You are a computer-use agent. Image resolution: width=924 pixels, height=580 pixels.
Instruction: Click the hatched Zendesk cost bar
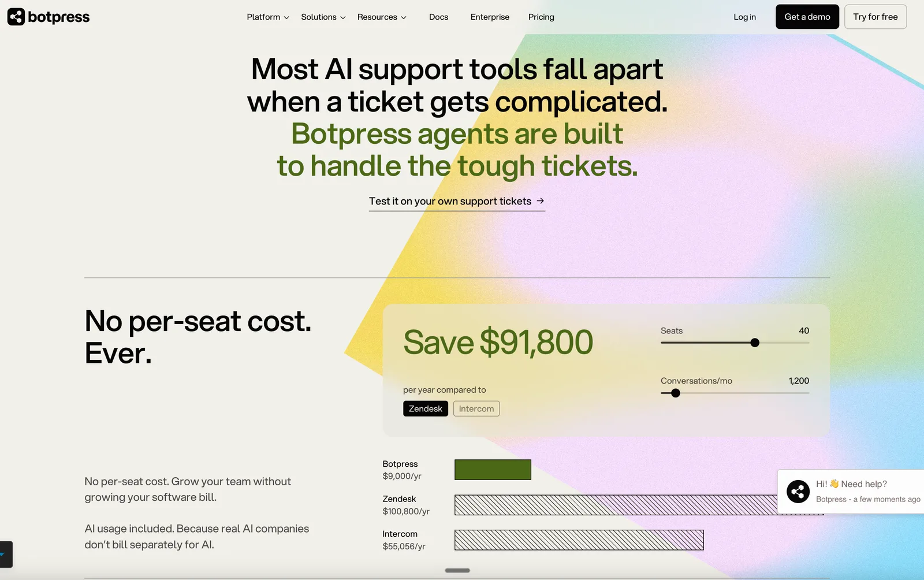tap(616, 505)
